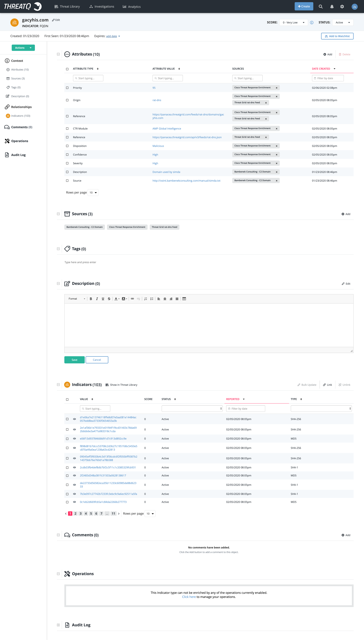Open the Actions dropdown in the sidebar
The height and width of the screenshot is (640, 364).
point(23,48)
